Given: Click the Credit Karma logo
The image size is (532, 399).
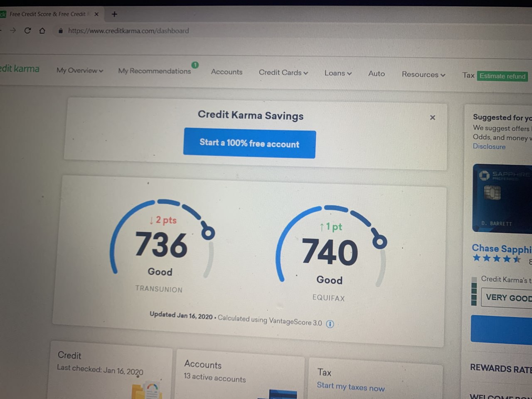Looking at the screenshot, I should tap(20, 69).
